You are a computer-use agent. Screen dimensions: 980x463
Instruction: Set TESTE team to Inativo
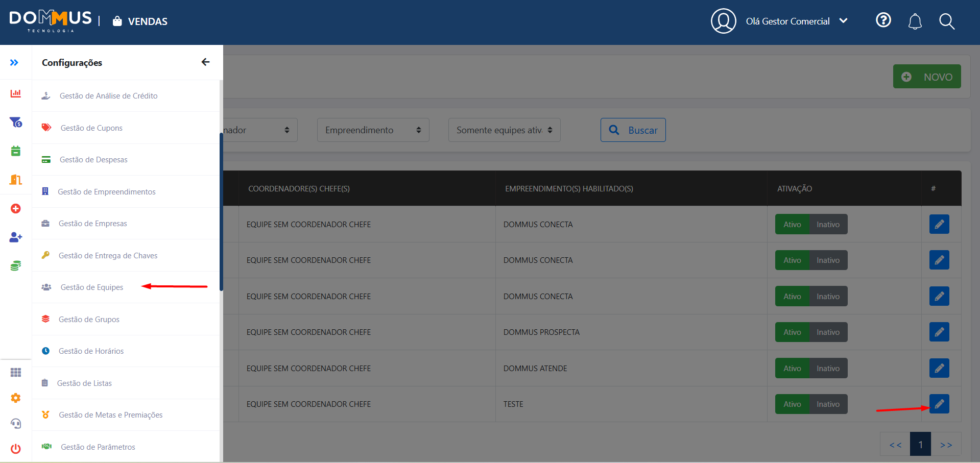pos(828,404)
